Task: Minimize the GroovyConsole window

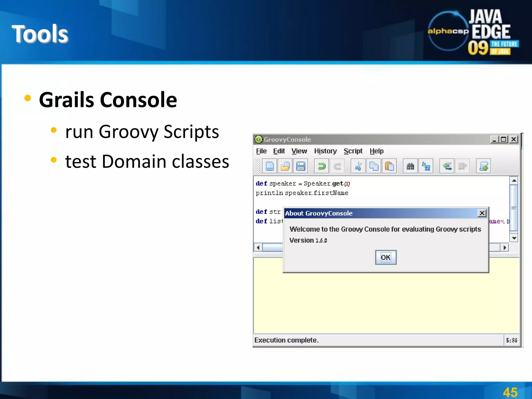Action: pyautogui.click(x=495, y=139)
